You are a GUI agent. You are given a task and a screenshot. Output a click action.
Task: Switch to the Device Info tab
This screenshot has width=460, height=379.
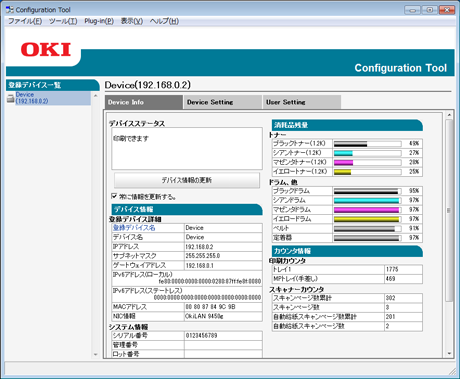144,102
